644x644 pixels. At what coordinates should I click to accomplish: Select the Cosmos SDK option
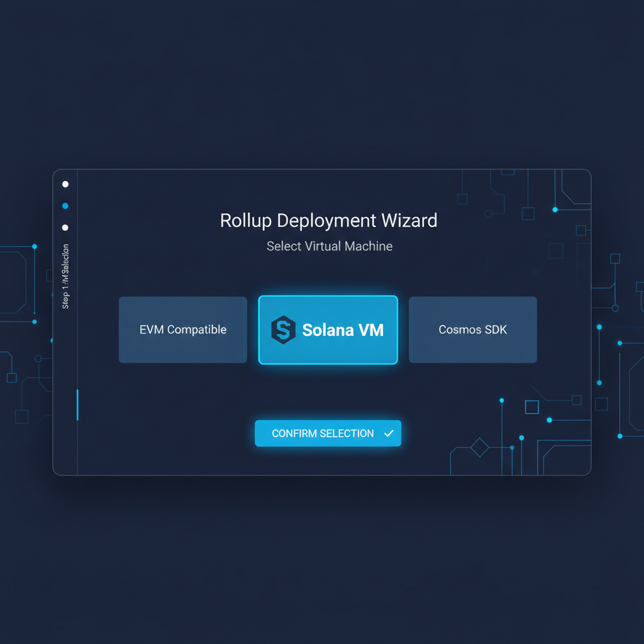pos(472,330)
